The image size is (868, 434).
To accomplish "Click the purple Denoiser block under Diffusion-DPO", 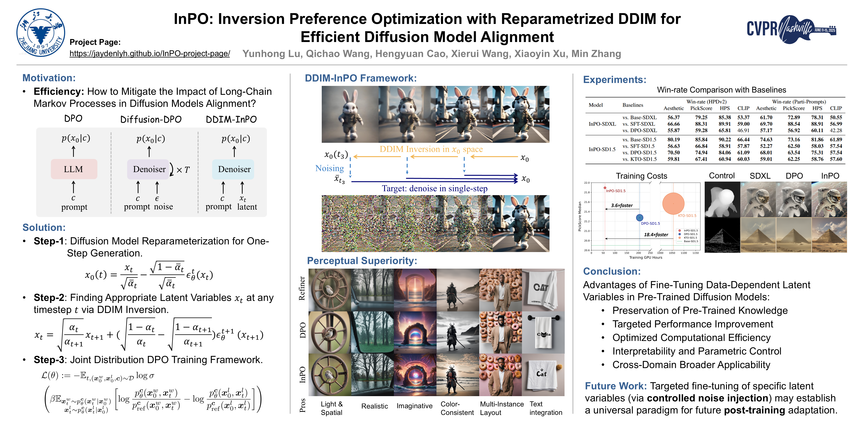I will (x=149, y=169).
